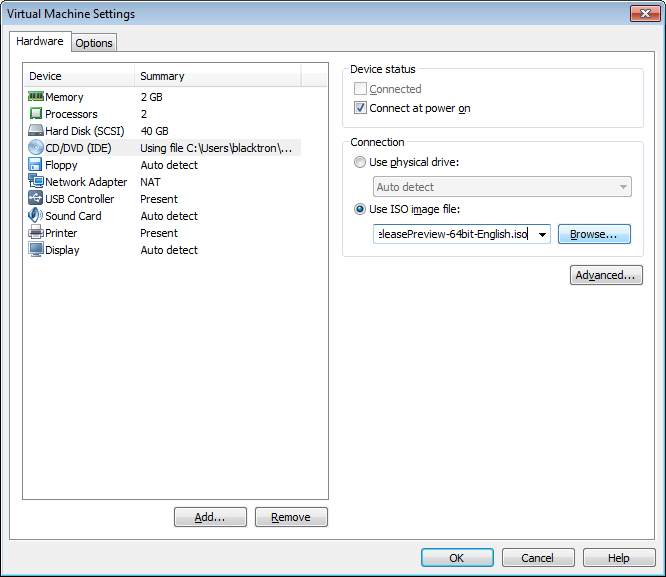The width and height of the screenshot is (666, 577).
Task: Enable the Connected checkbox
Action: [x=360, y=89]
